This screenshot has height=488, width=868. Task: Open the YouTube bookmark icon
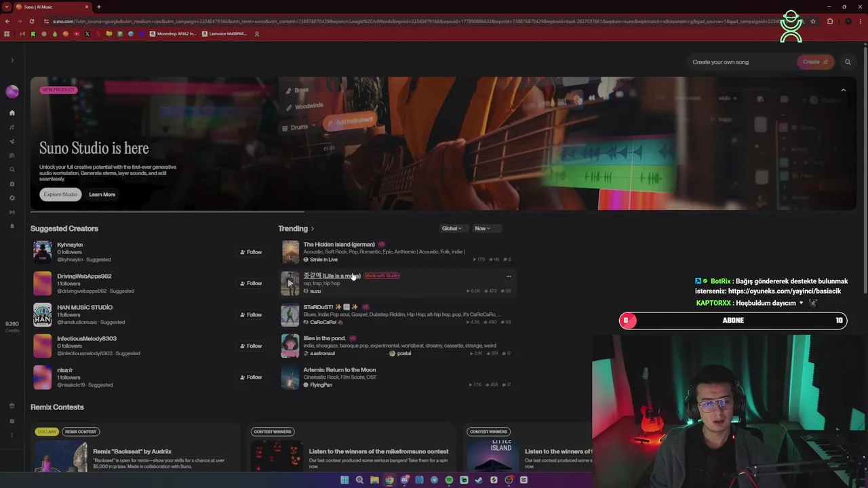coord(77,34)
